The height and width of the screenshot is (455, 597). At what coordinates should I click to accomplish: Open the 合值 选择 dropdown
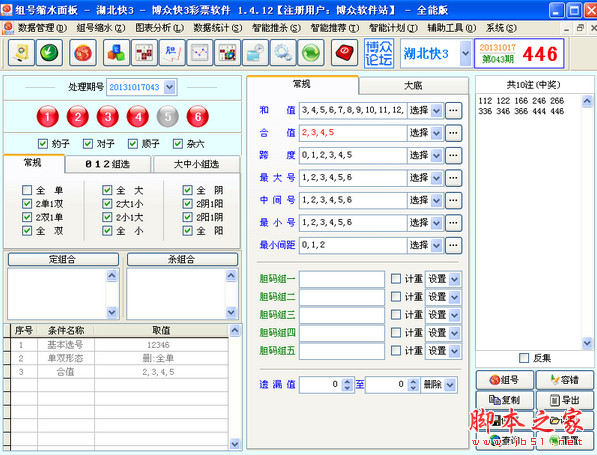[436, 133]
